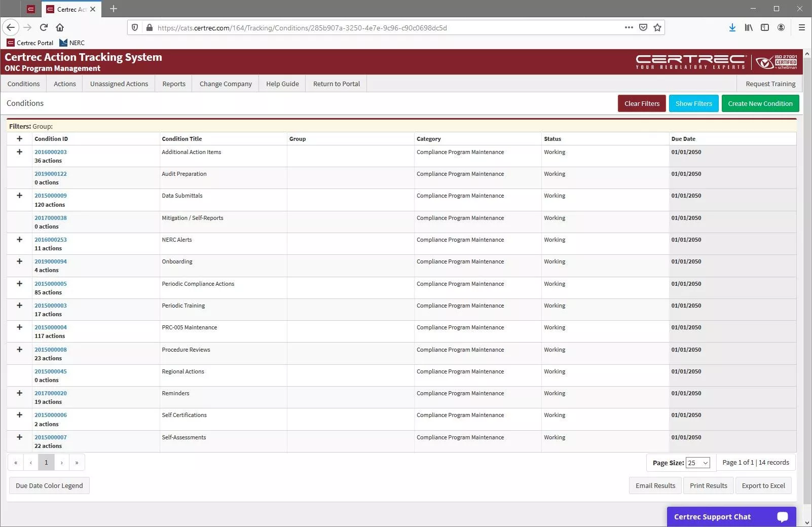812x527 pixels.
Task: Open a new browser tab
Action: click(x=114, y=9)
